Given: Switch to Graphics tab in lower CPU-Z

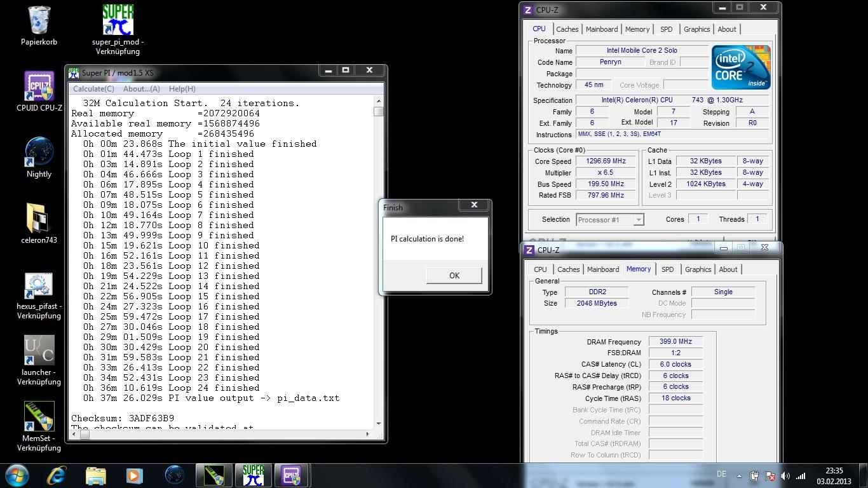Looking at the screenshot, I should pyautogui.click(x=698, y=269).
